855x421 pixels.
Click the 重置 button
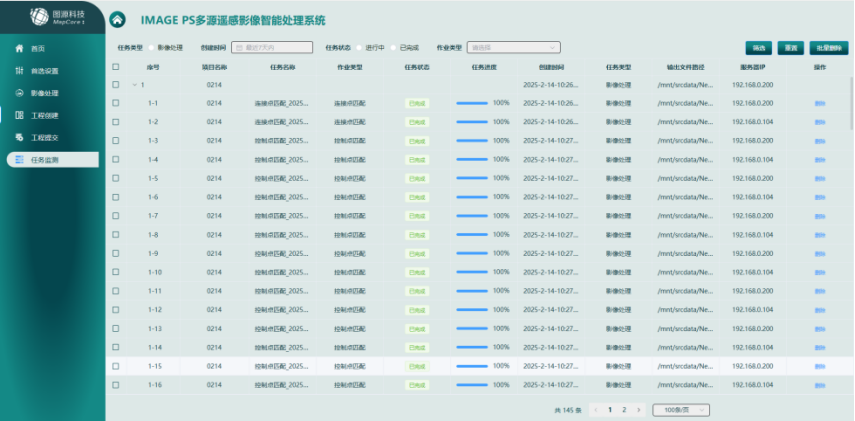[790, 47]
